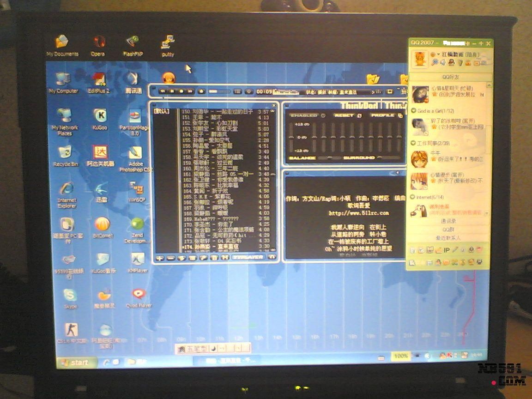
Task: Skip to next track in player
Action: [190, 91]
